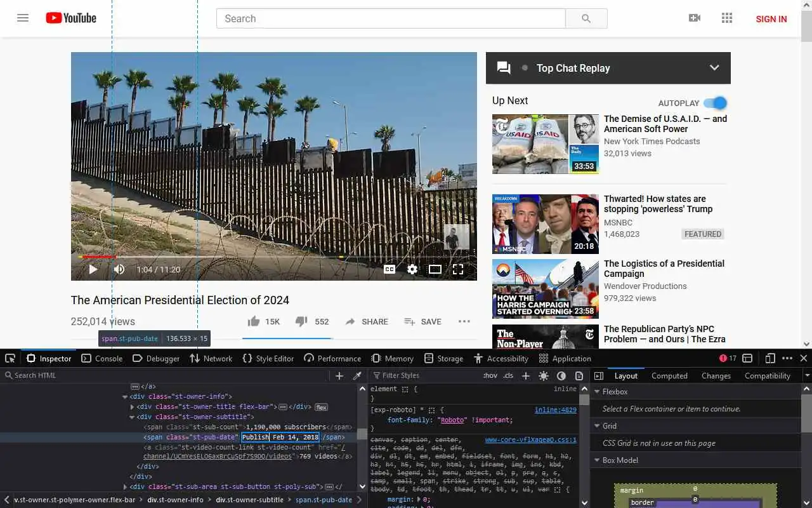This screenshot has width=812, height=508.
Task: Like the video with thumbs up
Action: (254, 321)
